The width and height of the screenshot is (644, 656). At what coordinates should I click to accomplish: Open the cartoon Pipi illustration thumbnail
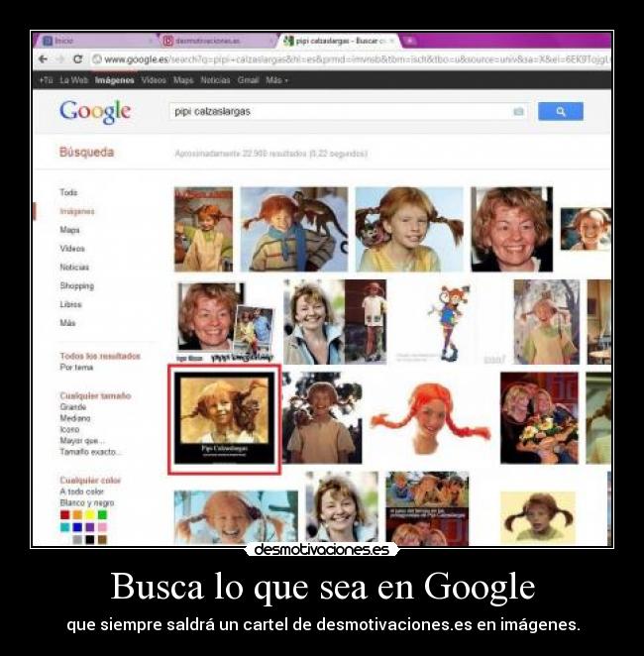(449, 322)
